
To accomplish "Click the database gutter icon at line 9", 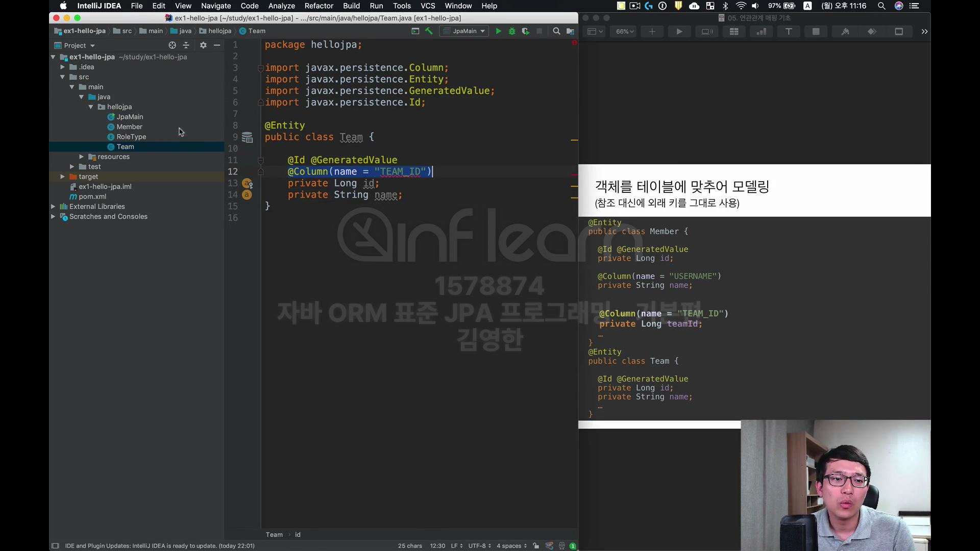I will click(x=247, y=137).
